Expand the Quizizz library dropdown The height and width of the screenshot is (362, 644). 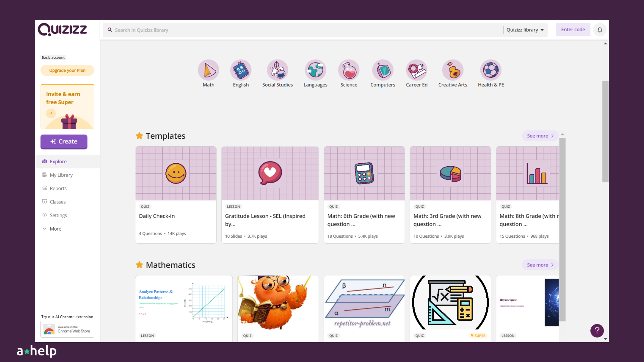tap(525, 29)
